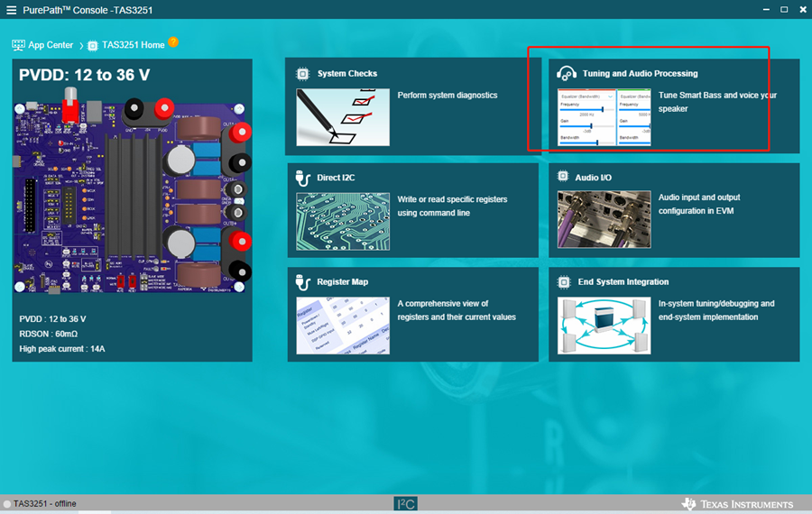Screen dimensions: 812x514
Task: Click Tune Smart Bass description text
Action: click(x=717, y=102)
